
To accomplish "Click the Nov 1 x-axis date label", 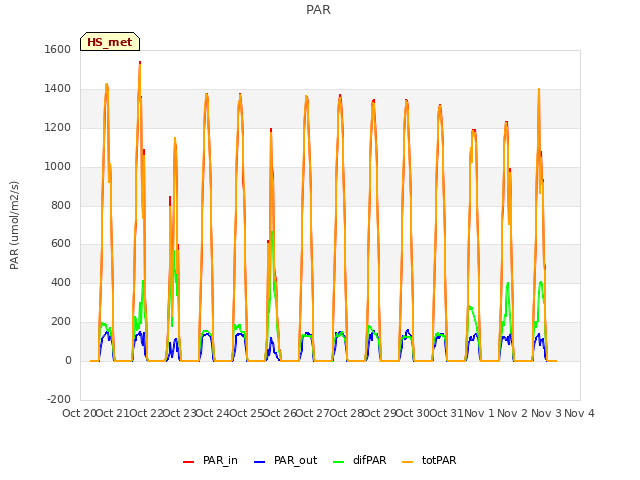I will pos(479,413).
